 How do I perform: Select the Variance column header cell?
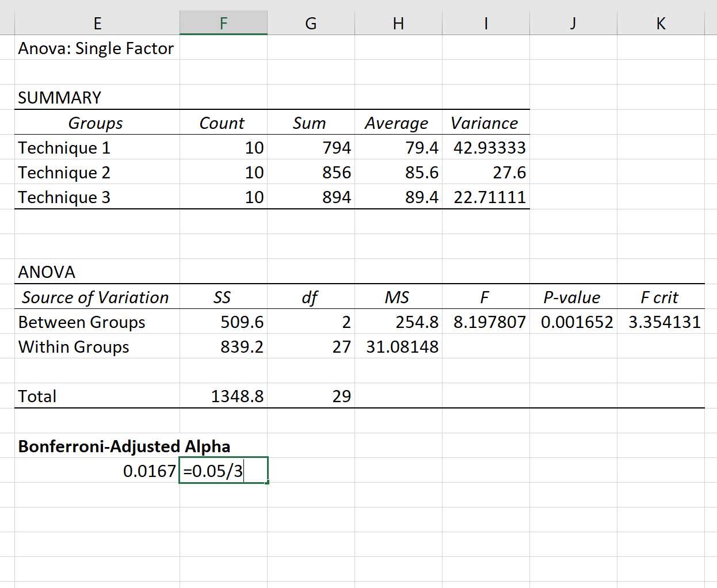486,123
